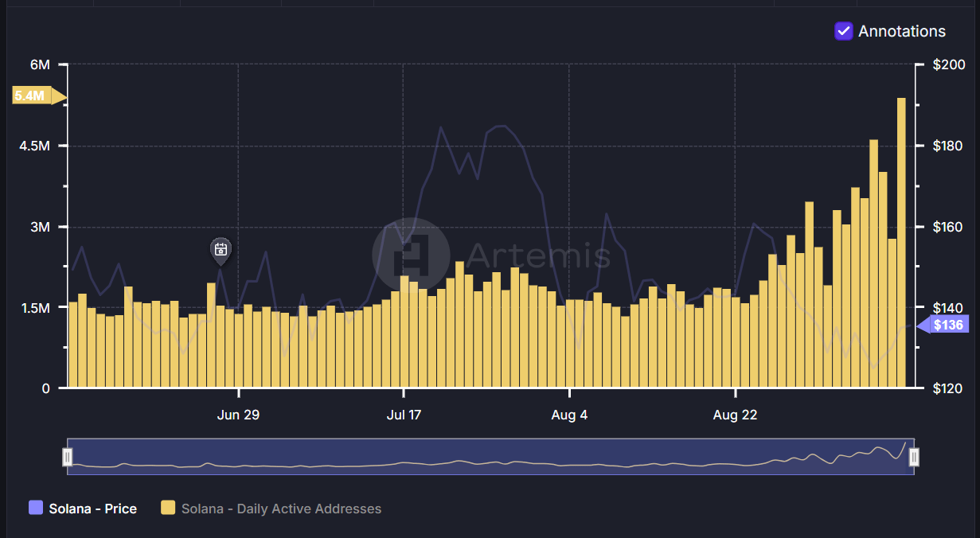Click the $136 price marker on right axis
The image size is (980, 538).
pyautogui.click(x=943, y=325)
